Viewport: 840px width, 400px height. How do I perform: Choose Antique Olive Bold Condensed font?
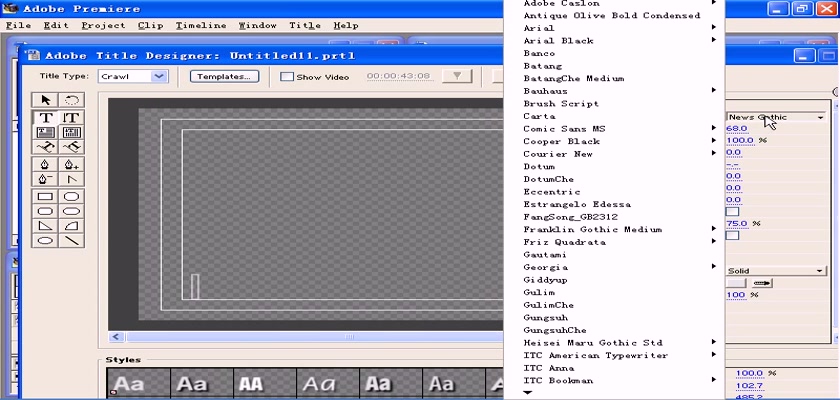(x=614, y=15)
